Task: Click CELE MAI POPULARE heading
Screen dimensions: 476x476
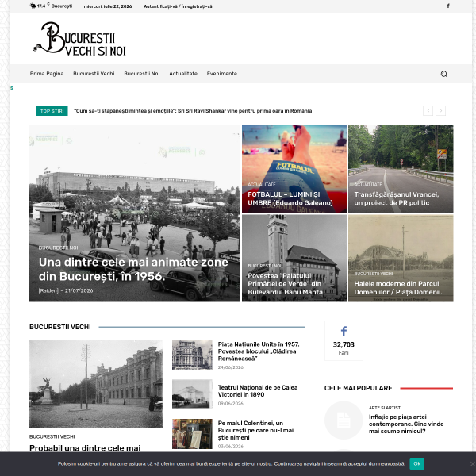Action: (x=359, y=388)
